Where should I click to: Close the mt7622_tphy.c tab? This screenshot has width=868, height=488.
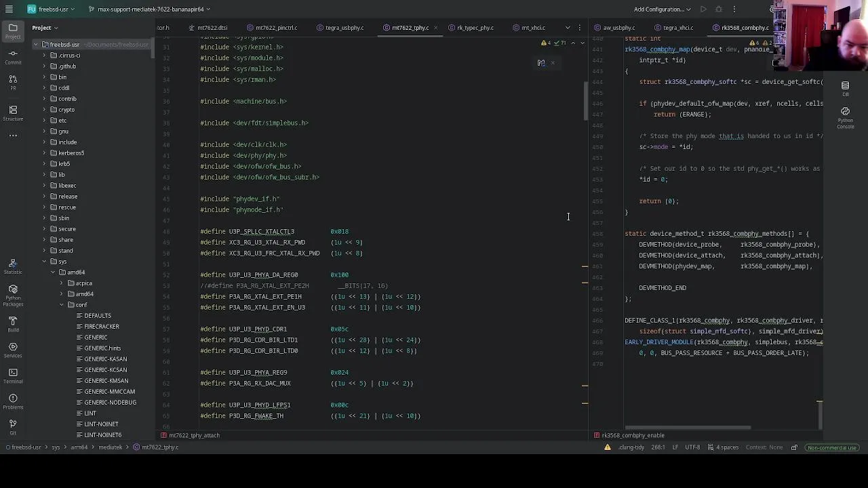coord(435,28)
